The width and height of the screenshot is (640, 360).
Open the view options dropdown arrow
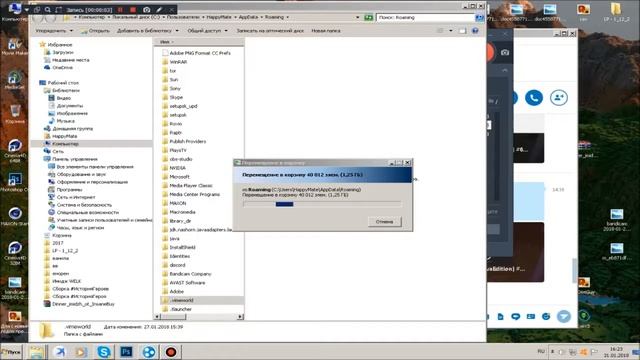[x=451, y=31]
